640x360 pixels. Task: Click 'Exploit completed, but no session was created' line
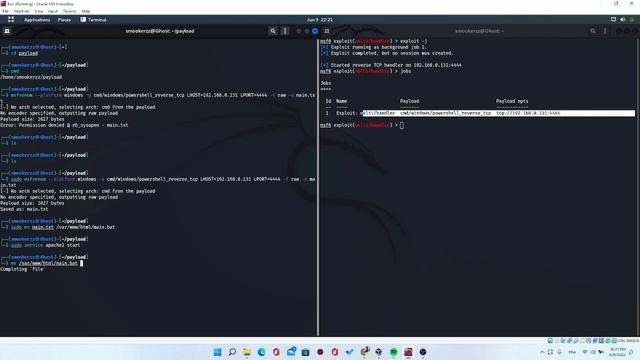coord(387,53)
